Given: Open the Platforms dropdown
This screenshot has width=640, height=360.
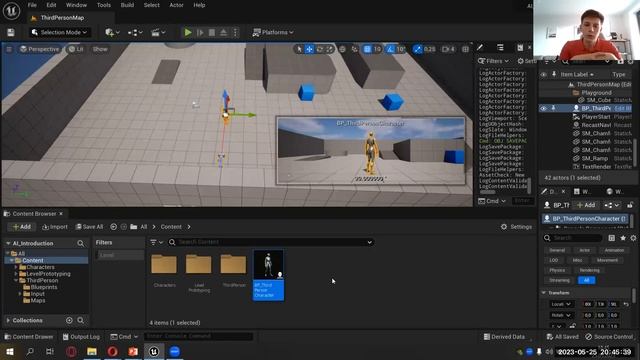Looking at the screenshot, I should [x=273, y=32].
